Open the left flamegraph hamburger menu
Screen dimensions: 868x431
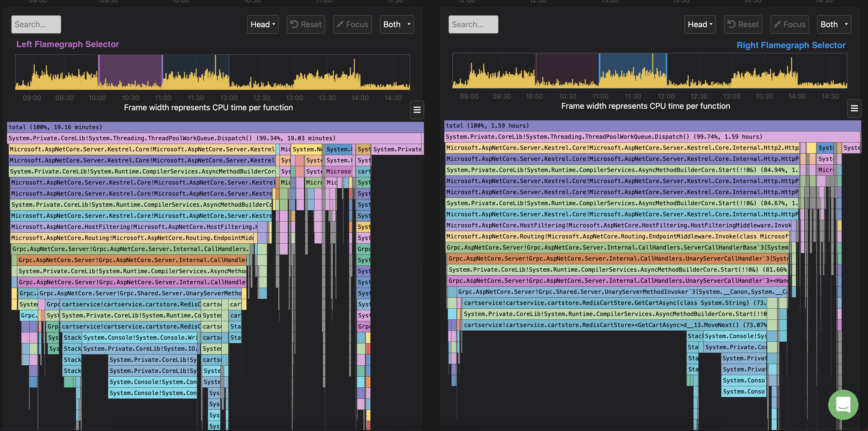click(x=417, y=110)
